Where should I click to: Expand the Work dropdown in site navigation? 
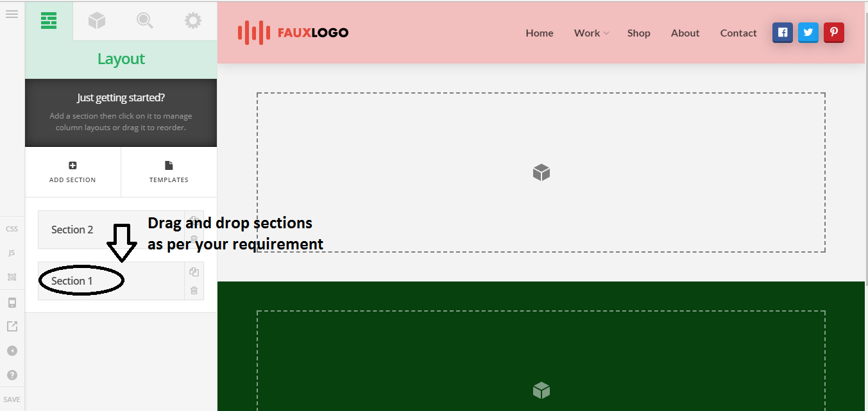click(591, 33)
